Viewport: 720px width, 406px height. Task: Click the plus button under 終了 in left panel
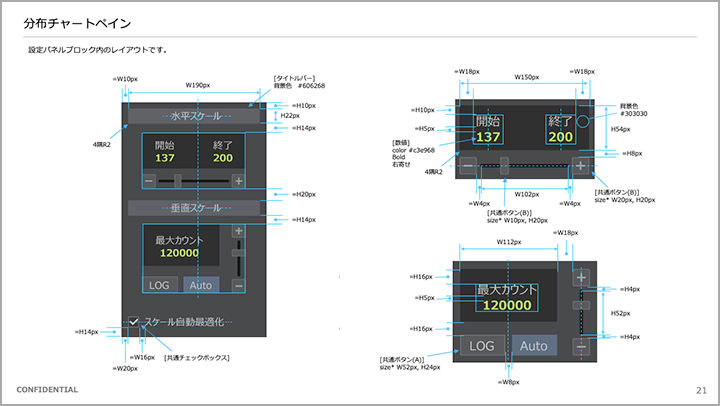[x=238, y=181]
